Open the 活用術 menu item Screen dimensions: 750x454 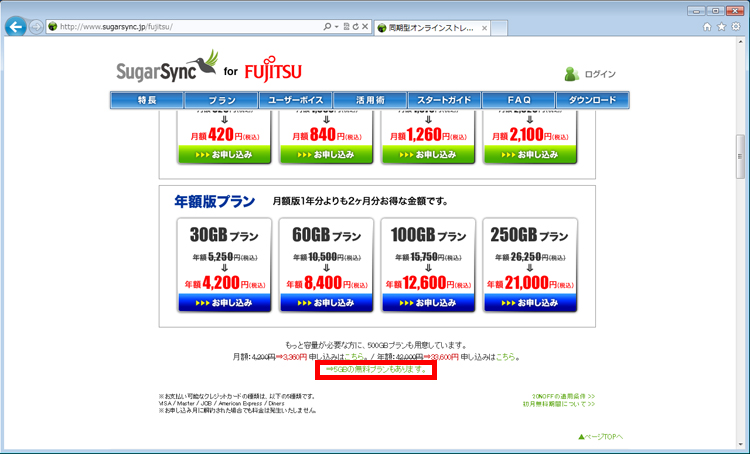tap(370, 100)
